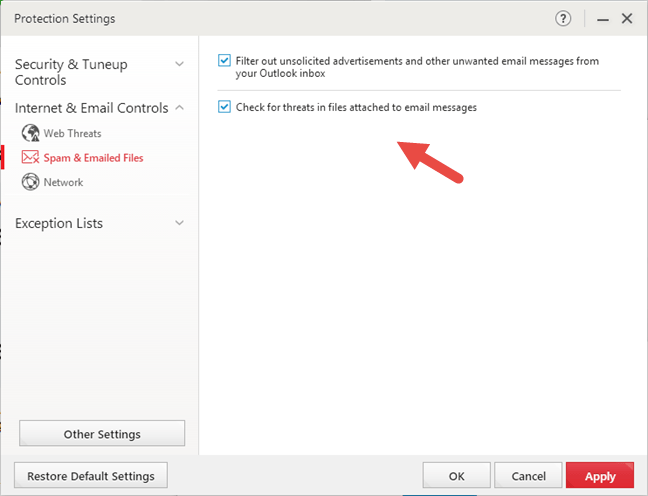
Task: Expand the Security & Tuneup Controls chevron
Action: tap(179, 64)
